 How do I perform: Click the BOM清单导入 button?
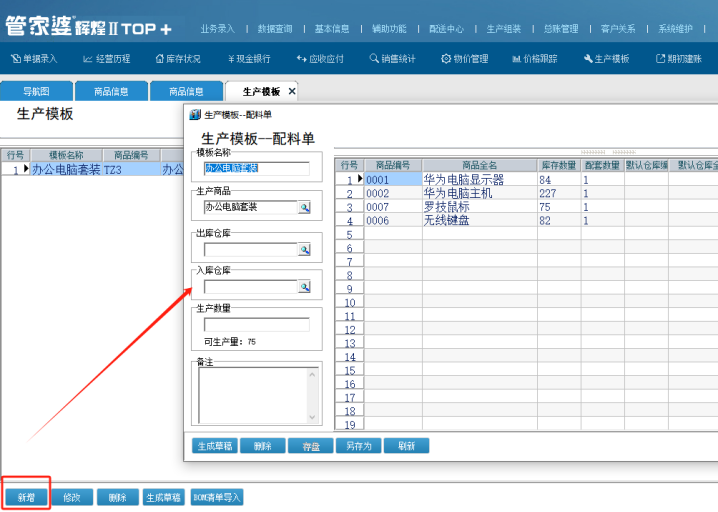click(217, 497)
